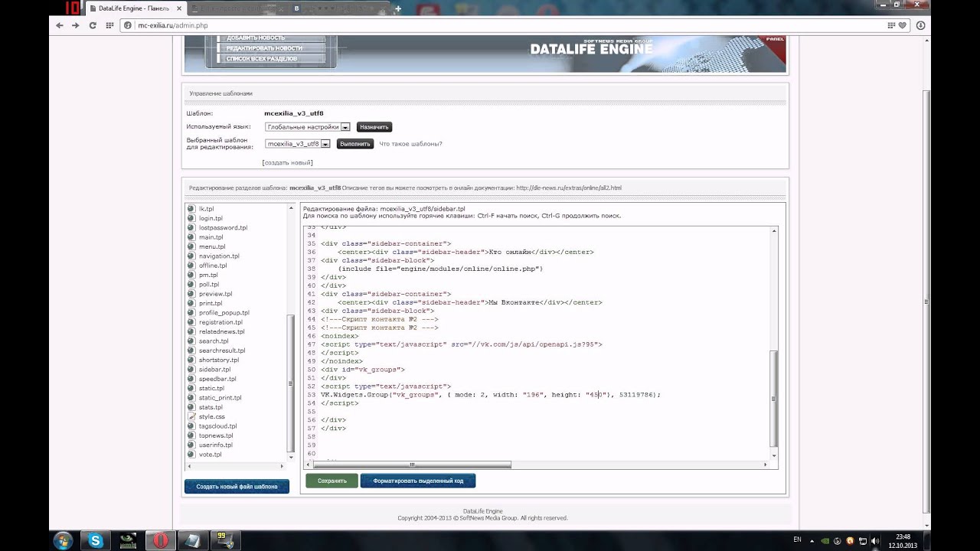Click 'Создать новый файл шаблона' button

coord(237,487)
